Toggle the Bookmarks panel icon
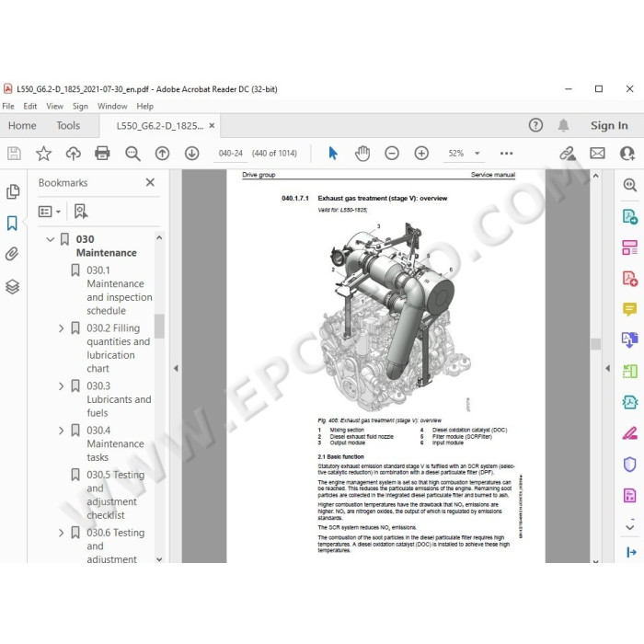Screen dimensions: 644x644 coord(12,224)
